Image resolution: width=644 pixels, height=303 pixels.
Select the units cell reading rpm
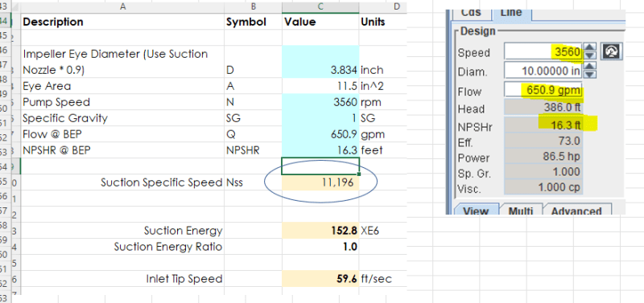click(x=383, y=102)
